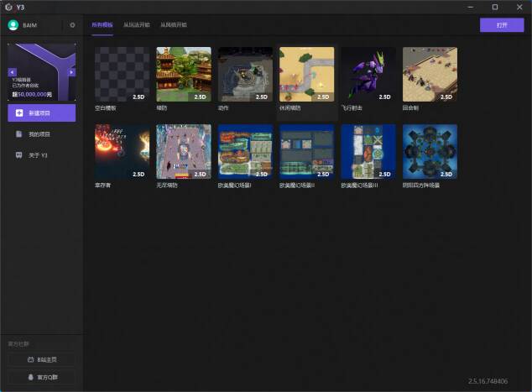Select the 空白模板 blank template thumbnail

tap(122, 74)
